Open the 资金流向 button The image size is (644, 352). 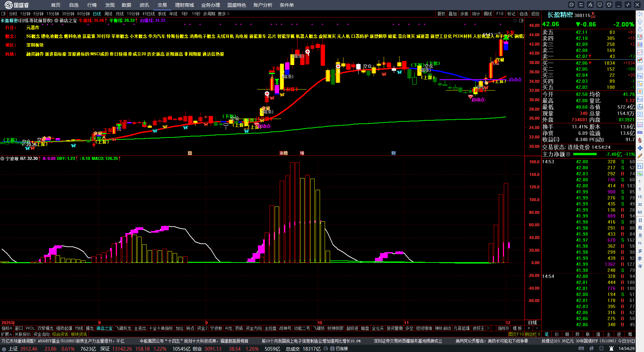[41, 334]
